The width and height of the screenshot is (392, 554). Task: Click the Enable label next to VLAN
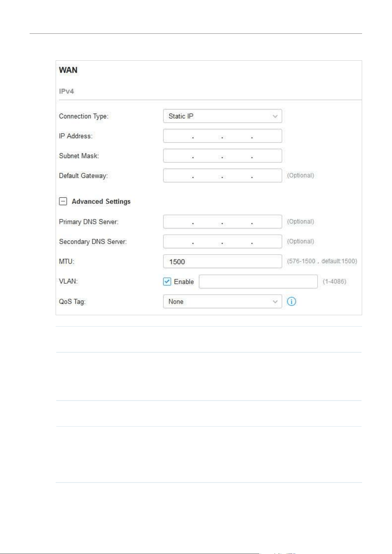click(184, 282)
